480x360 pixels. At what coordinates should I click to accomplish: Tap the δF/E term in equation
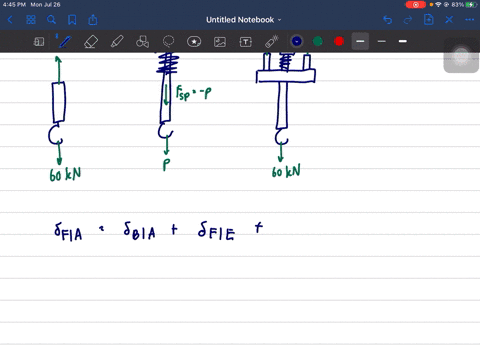click(216, 230)
